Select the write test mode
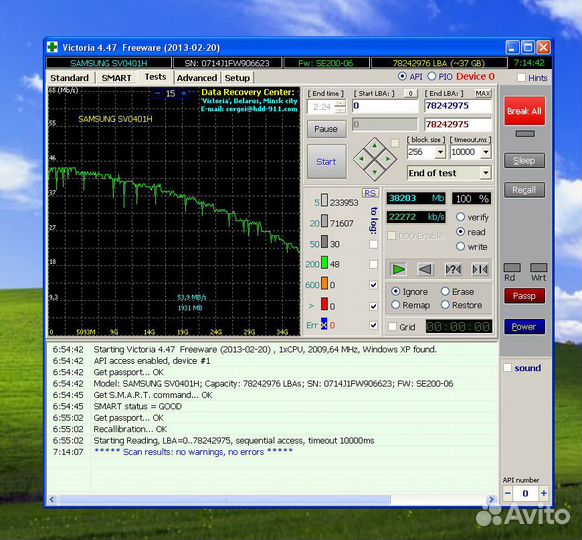Screen dimensions: 582x540 point(460,246)
